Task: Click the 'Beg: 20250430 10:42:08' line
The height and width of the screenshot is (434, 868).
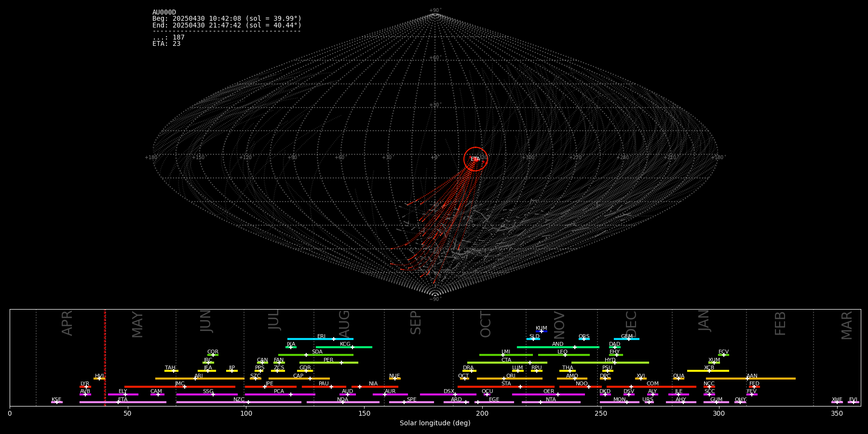Action: (x=227, y=19)
